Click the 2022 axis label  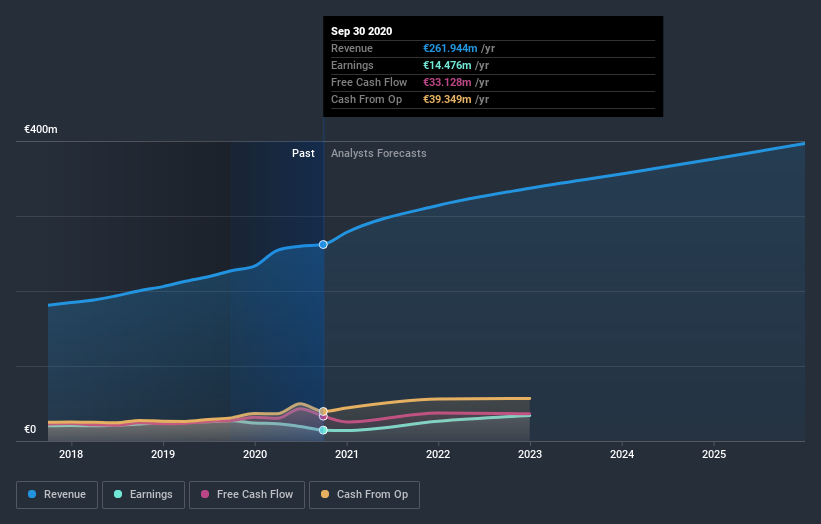point(438,454)
